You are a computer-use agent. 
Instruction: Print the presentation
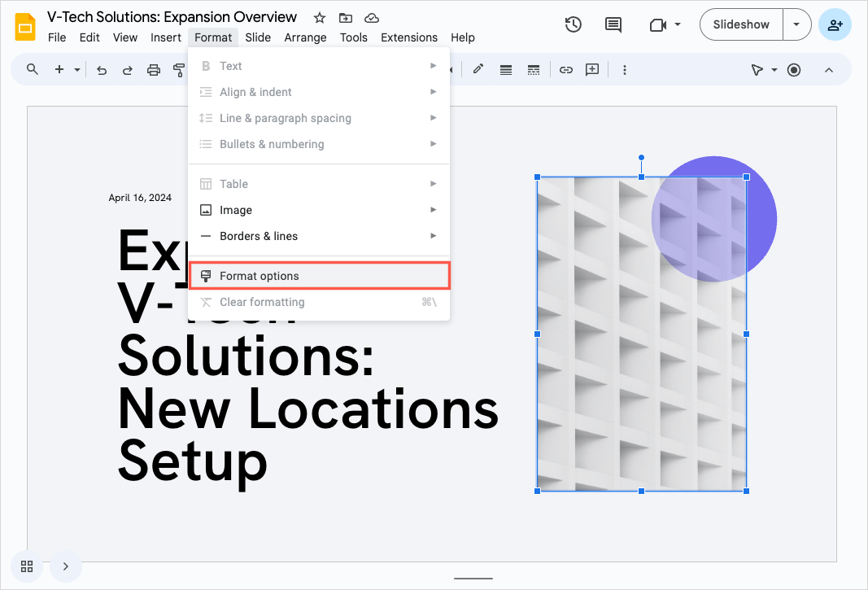coord(153,70)
